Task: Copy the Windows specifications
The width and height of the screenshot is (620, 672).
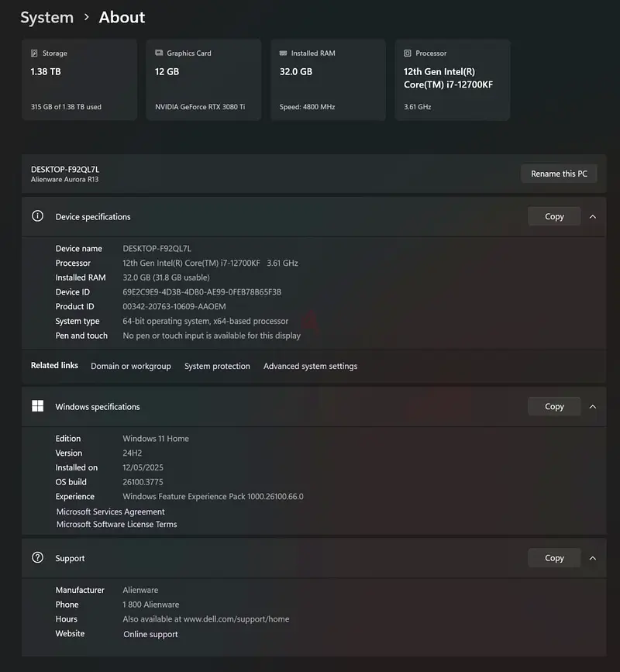Action: [x=554, y=406]
